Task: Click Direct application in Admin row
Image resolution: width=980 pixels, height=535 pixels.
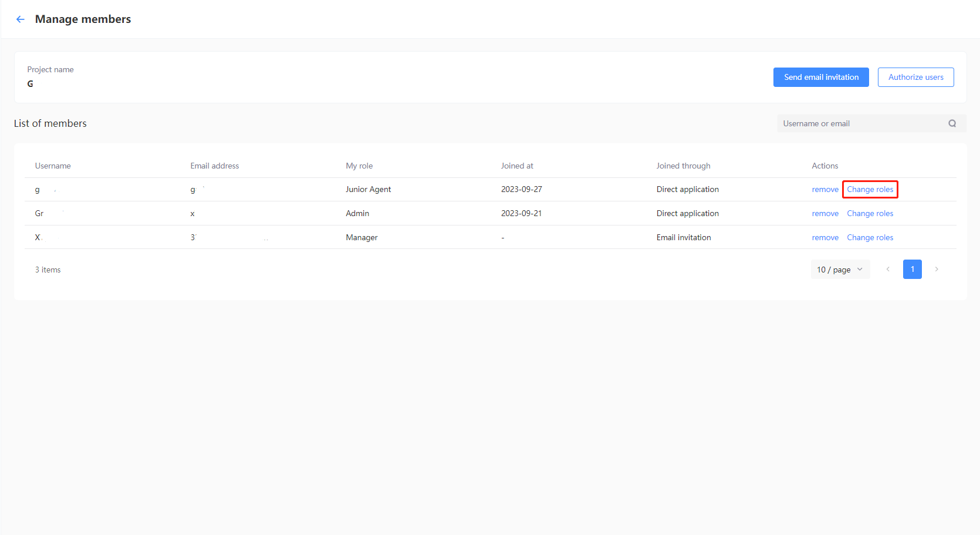Action: 688,214
